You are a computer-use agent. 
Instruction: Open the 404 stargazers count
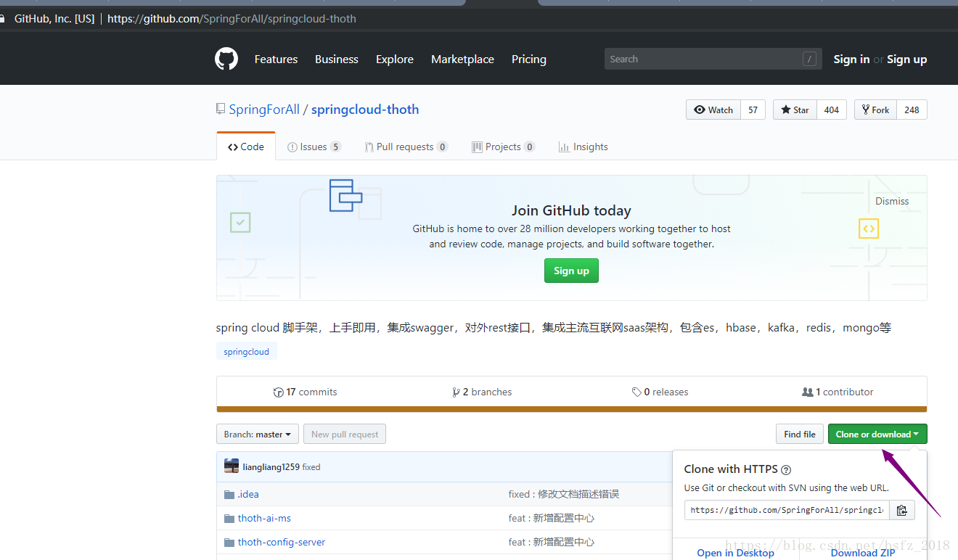(x=832, y=110)
